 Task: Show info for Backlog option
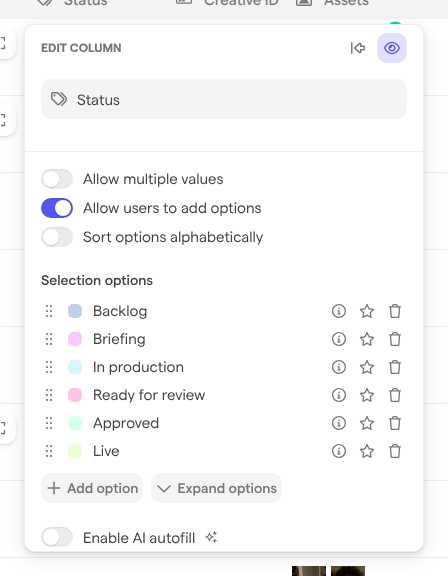pos(339,311)
